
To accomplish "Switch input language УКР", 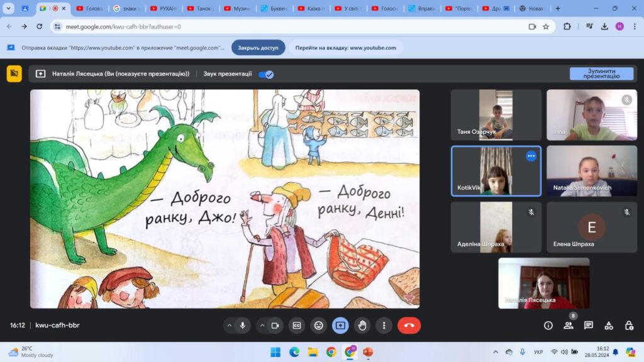I will coord(538,352).
